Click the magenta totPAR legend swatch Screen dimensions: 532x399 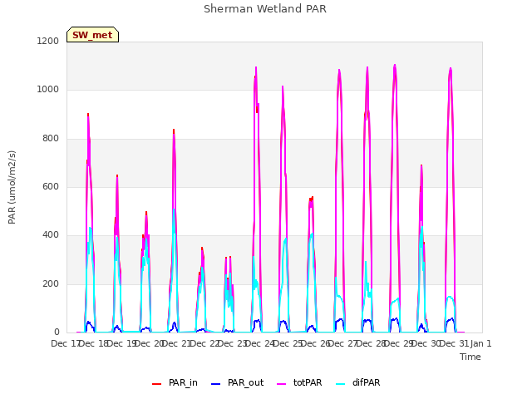pos(281,384)
